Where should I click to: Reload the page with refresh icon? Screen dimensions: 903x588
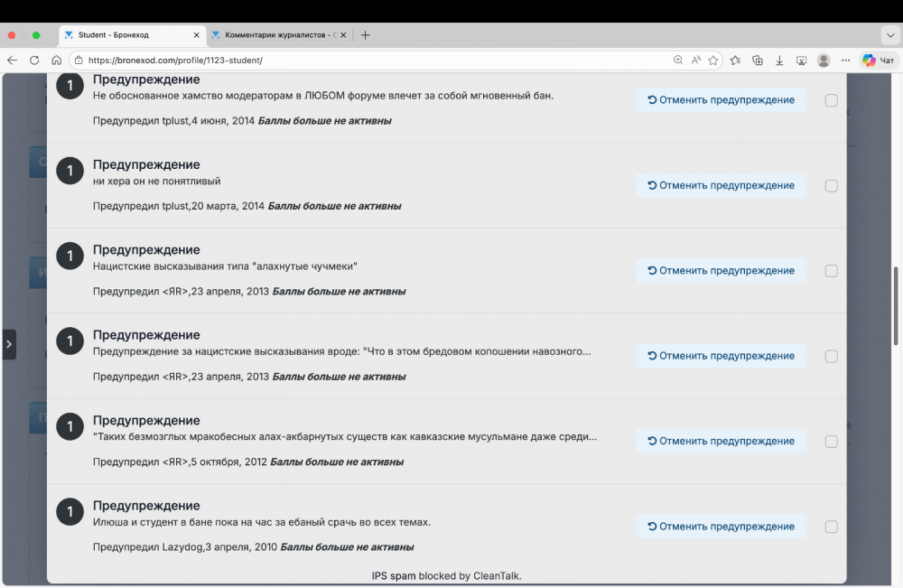(34, 61)
